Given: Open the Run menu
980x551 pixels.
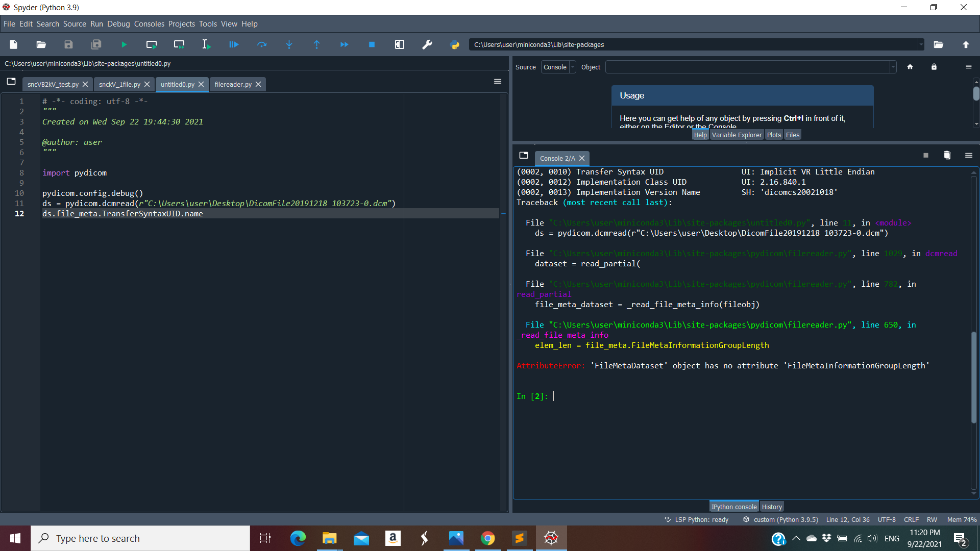Looking at the screenshot, I should tap(96, 23).
